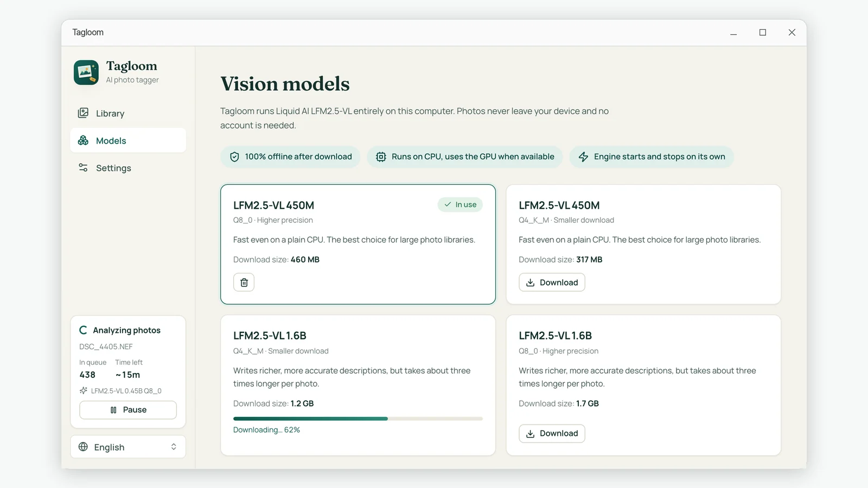Click the 1.6B download progress bar
Viewport: 868px width, 488px height.
click(358, 419)
